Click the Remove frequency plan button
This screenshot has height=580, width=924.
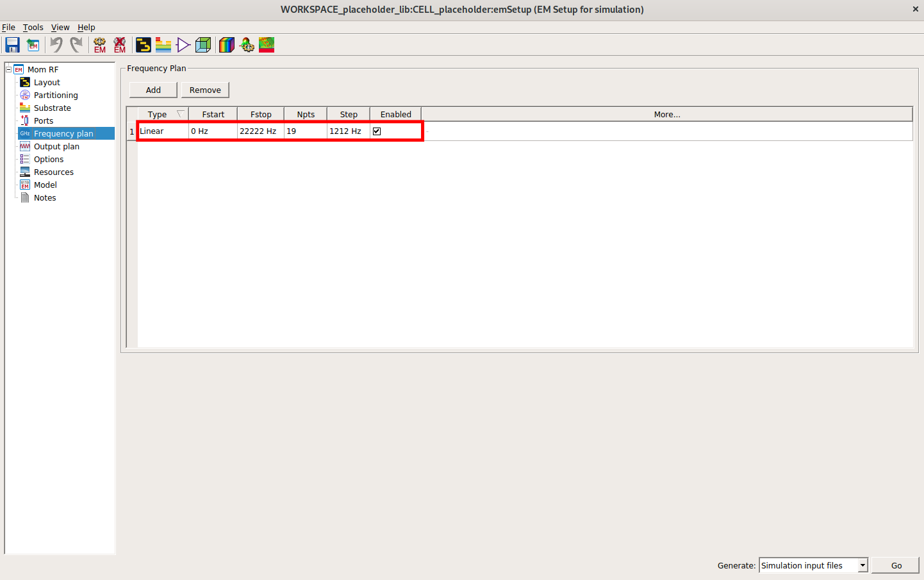click(205, 90)
